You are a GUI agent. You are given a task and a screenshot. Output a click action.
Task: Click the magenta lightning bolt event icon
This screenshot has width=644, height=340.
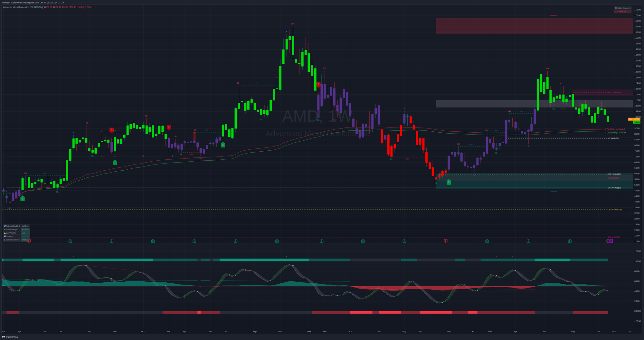tap(608, 241)
